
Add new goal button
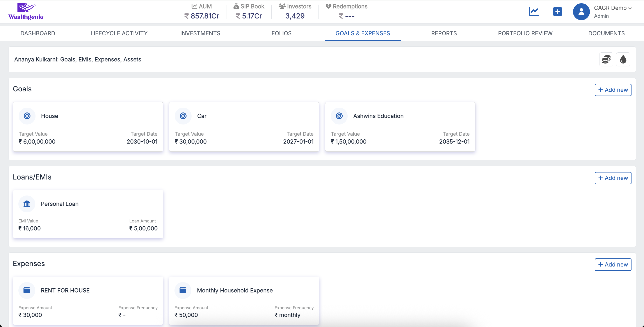coord(612,90)
